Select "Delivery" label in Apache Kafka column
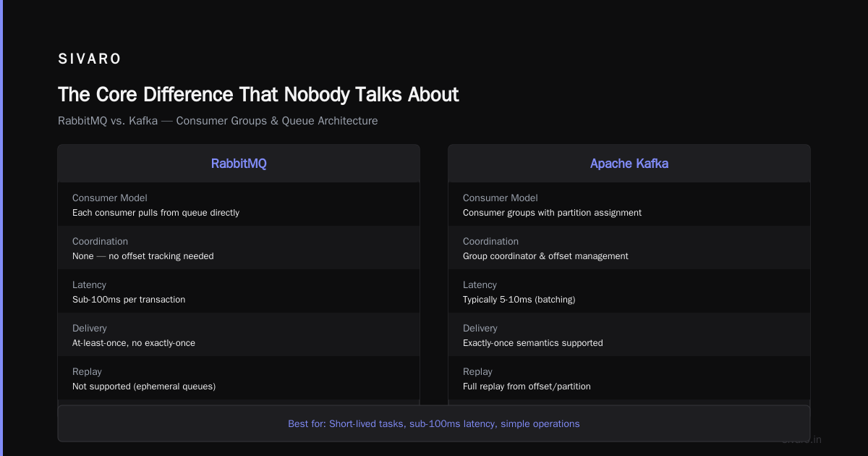Viewport: 868px width, 456px height. [480, 328]
